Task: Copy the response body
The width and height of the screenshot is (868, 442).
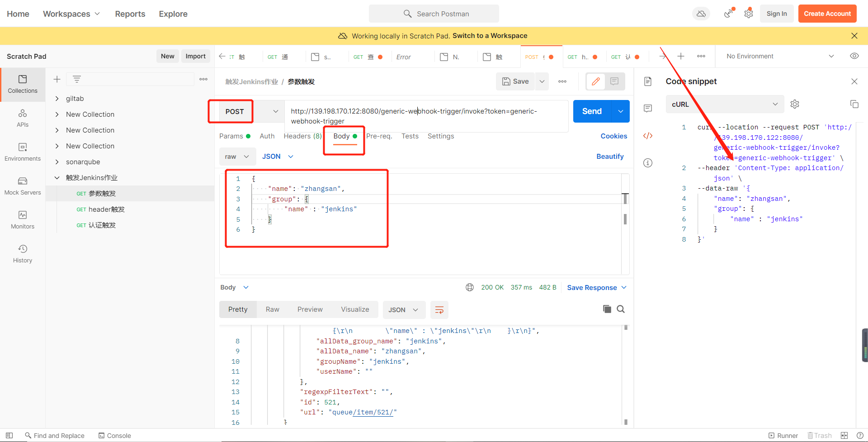Action: point(607,309)
